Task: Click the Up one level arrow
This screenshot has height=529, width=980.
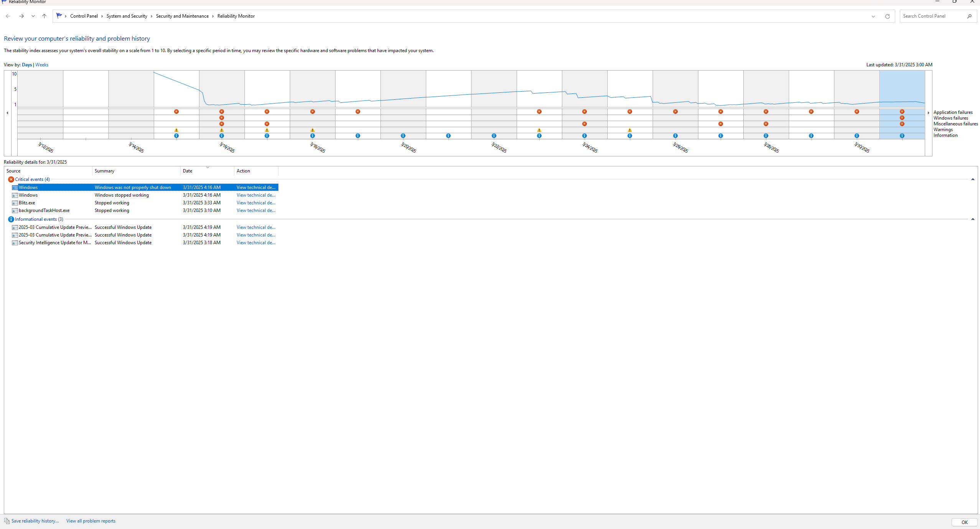Action: point(44,16)
